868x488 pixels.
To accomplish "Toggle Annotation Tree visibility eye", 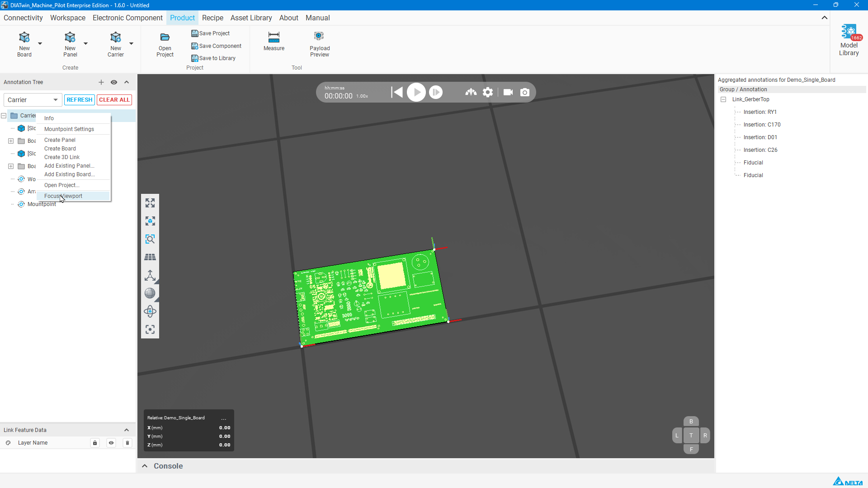I will [114, 82].
